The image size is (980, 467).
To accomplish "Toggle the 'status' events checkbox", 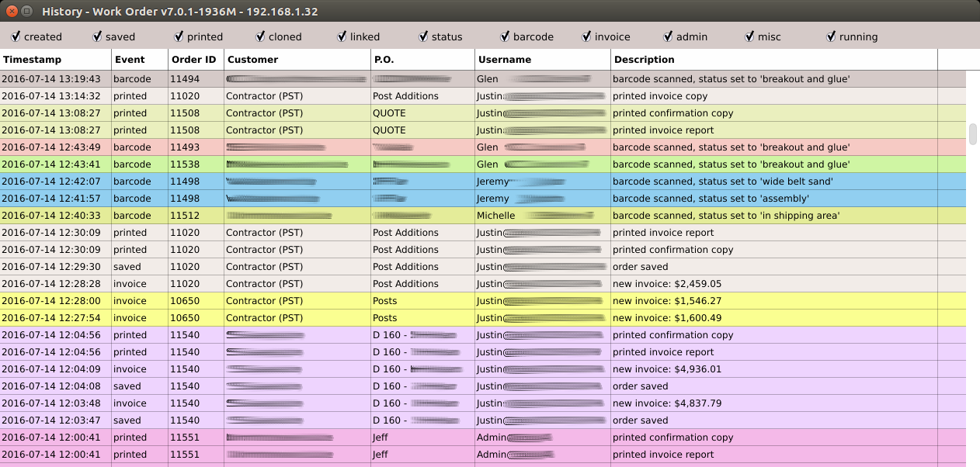I will point(424,36).
